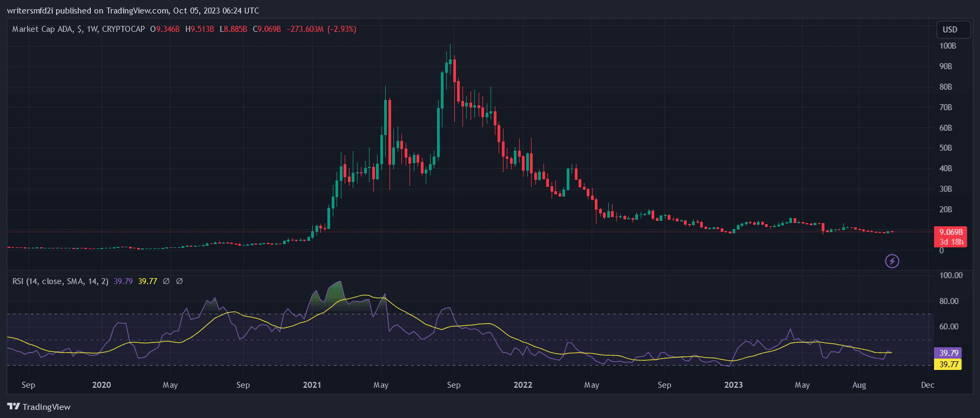Click the 2023 label on time axis

(733, 385)
